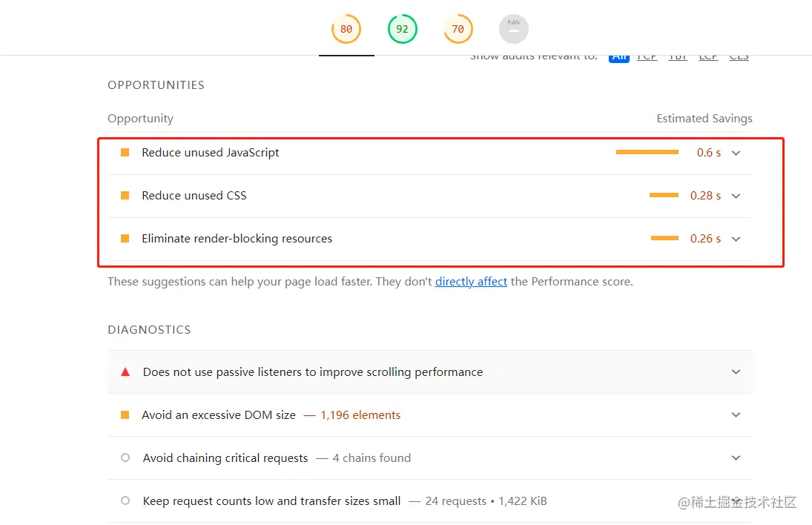Click gray circle beside Avoid chaining critical requests
This screenshot has width=812, height=525.
pyautogui.click(x=125, y=458)
